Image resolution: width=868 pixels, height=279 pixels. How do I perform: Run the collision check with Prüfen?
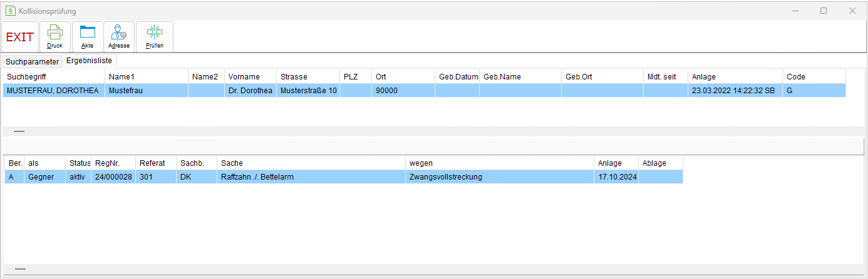155,37
